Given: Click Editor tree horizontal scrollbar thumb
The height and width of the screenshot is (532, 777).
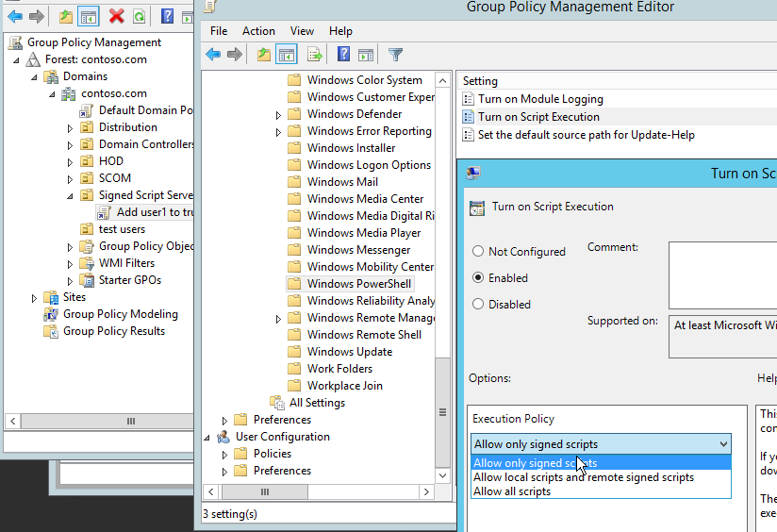Looking at the screenshot, I should point(265,491).
